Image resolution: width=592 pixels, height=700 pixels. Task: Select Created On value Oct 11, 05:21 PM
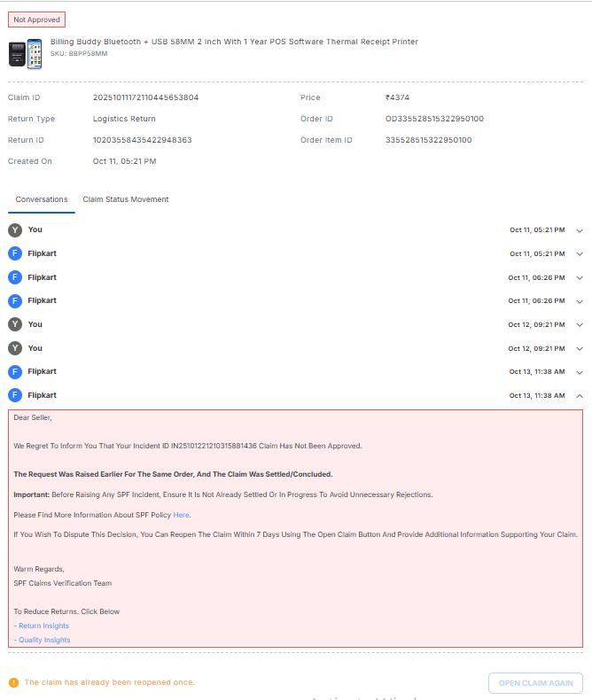[125, 161]
